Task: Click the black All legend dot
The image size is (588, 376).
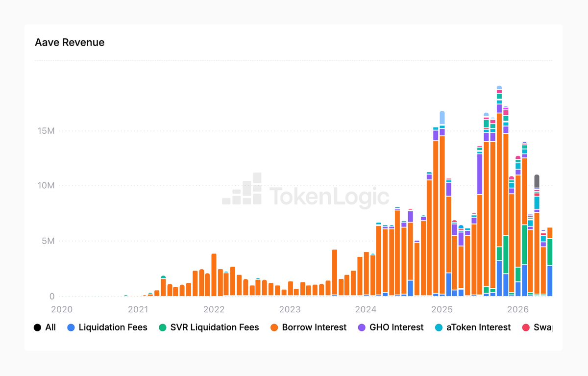Action: point(37,327)
